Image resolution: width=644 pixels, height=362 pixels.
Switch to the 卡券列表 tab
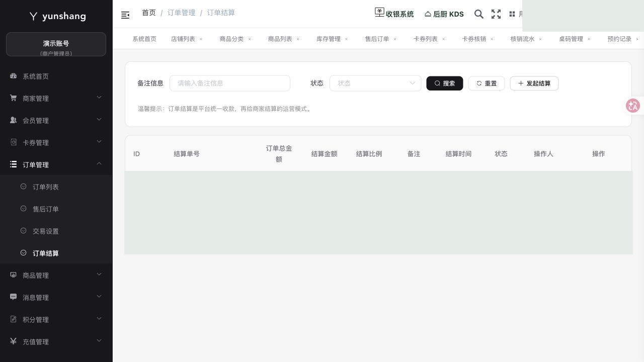click(425, 39)
